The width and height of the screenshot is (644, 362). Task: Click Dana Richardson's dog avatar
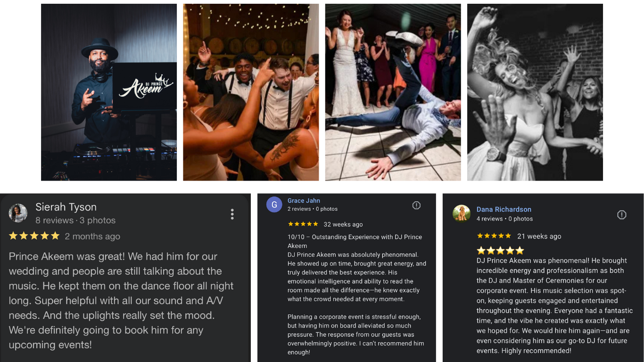coord(462,213)
